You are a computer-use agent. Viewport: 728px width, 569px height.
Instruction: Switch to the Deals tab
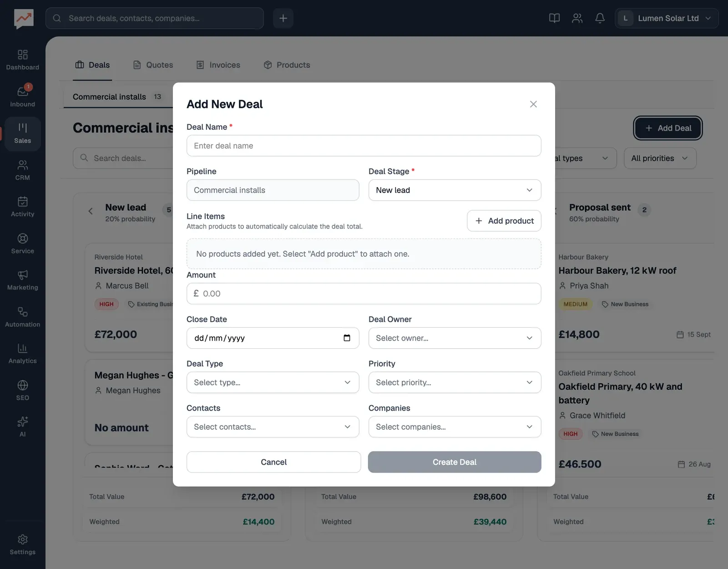point(92,65)
